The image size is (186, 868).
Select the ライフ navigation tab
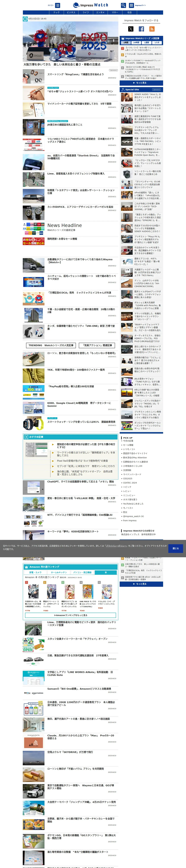(x=86, y=12)
